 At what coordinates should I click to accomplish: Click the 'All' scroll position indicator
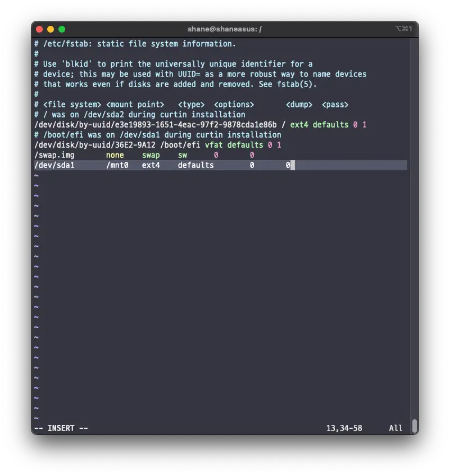(x=396, y=428)
